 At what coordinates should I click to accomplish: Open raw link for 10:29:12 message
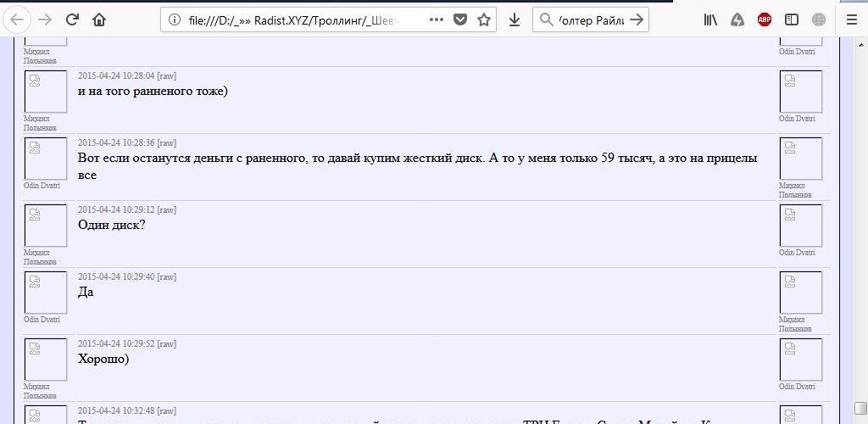click(166, 209)
